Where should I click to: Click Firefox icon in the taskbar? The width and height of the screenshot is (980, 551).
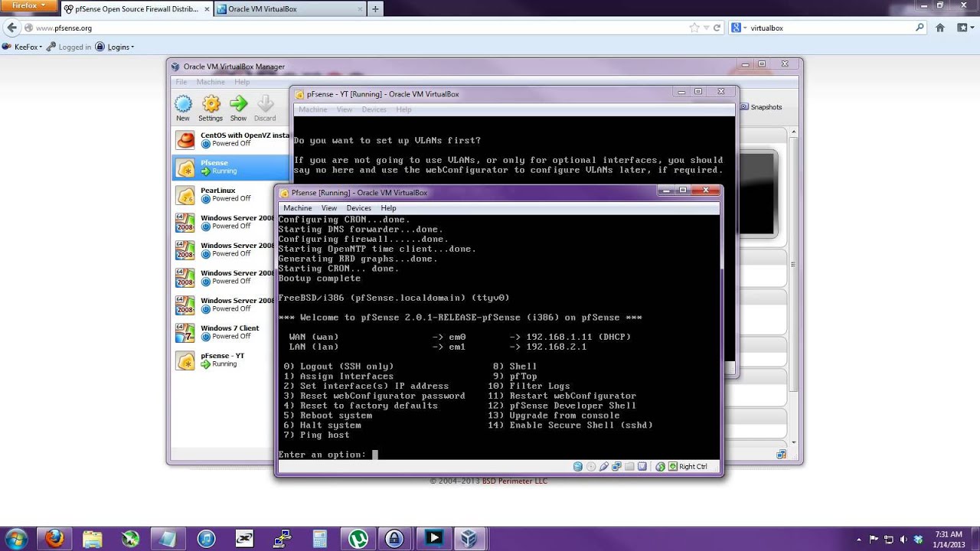tap(55, 538)
